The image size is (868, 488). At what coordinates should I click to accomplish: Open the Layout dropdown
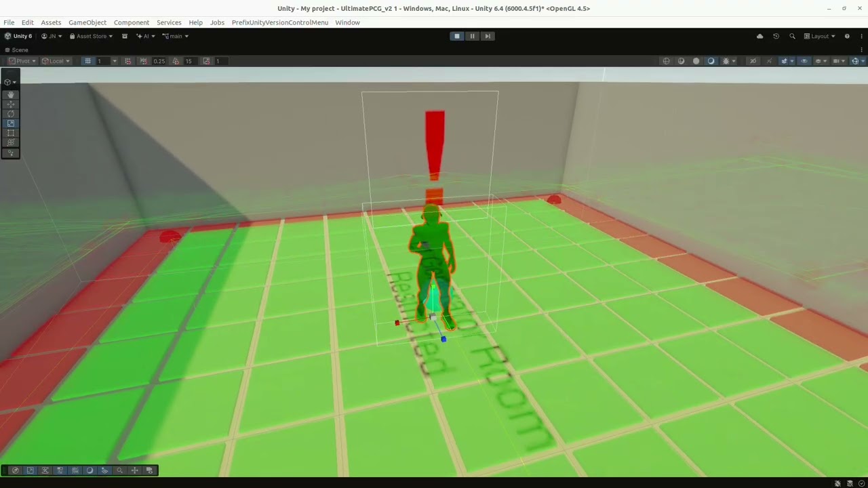[x=819, y=36]
